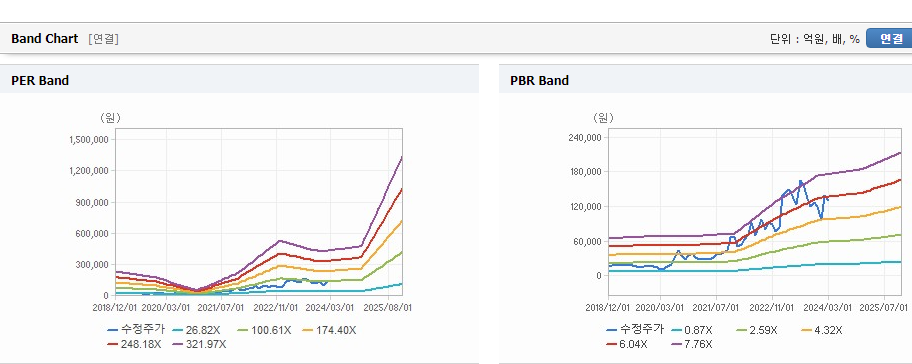912x364 pixels.
Task: Toggle the 248.18X legend entry
Action: click(x=134, y=344)
